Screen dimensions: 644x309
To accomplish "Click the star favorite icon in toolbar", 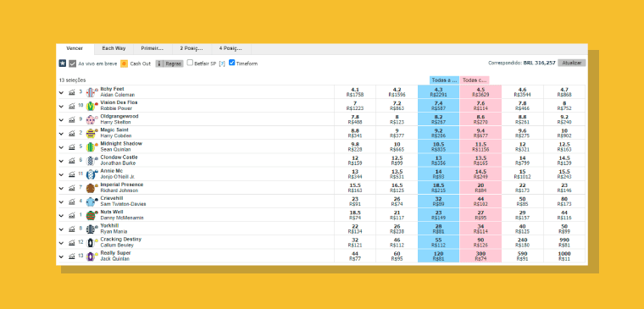I will coord(63,63).
